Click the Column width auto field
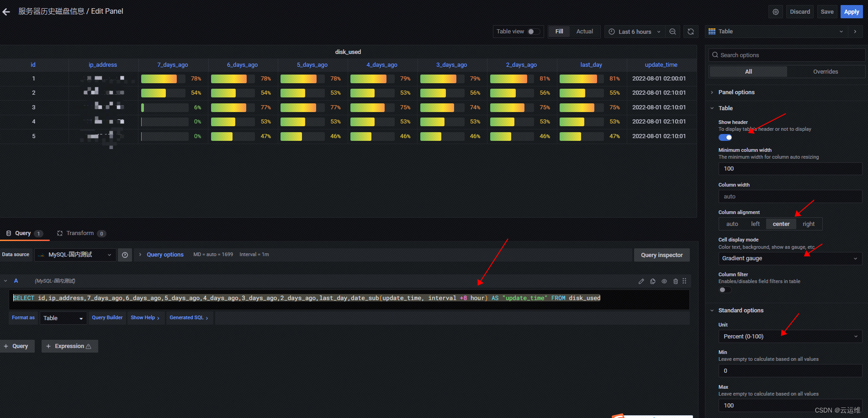 [790, 197]
